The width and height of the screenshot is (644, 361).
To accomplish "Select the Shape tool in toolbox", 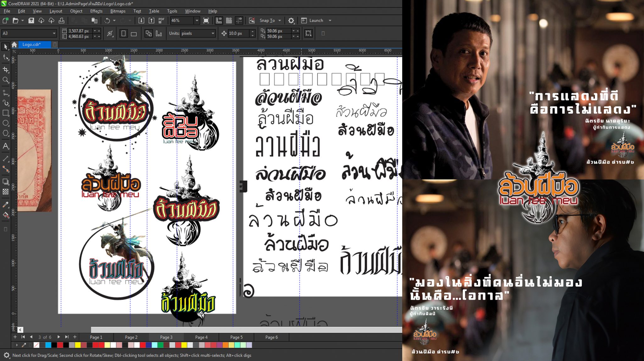I will click(5, 58).
